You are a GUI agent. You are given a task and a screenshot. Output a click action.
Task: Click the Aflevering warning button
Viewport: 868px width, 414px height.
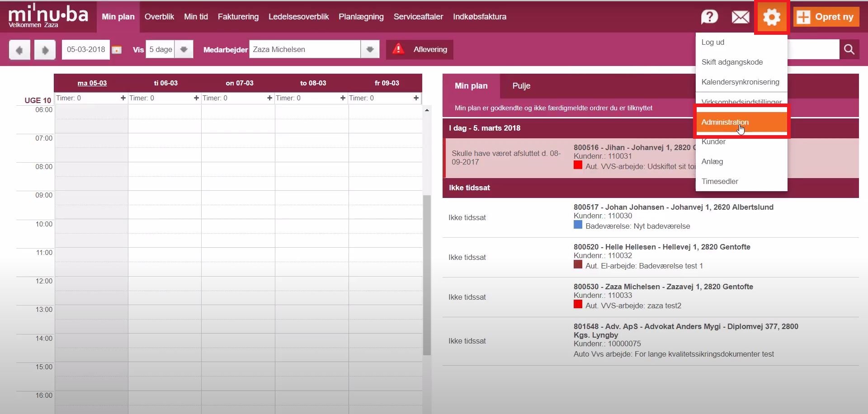(x=420, y=49)
